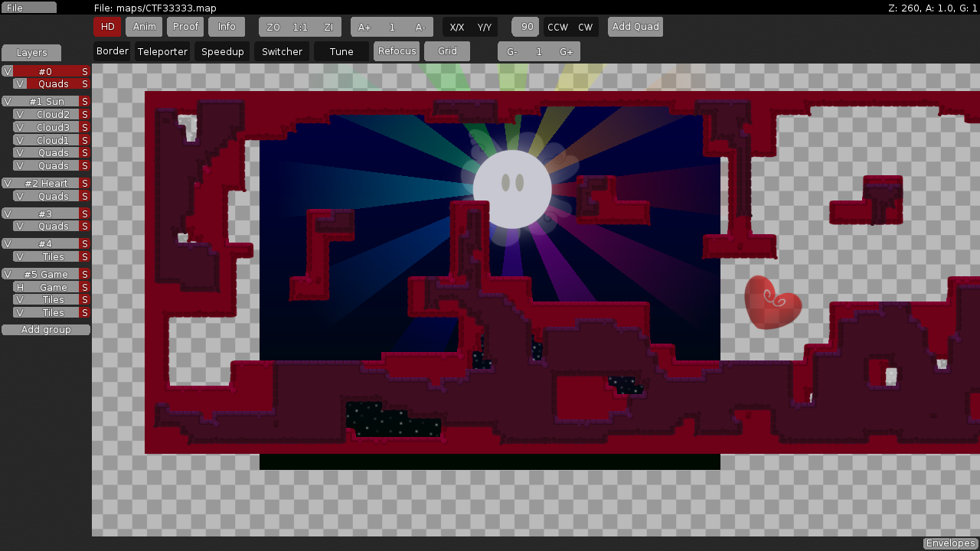Hide the Cloud2 layer with V
Image resolution: width=980 pixels, height=551 pixels.
click(20, 115)
